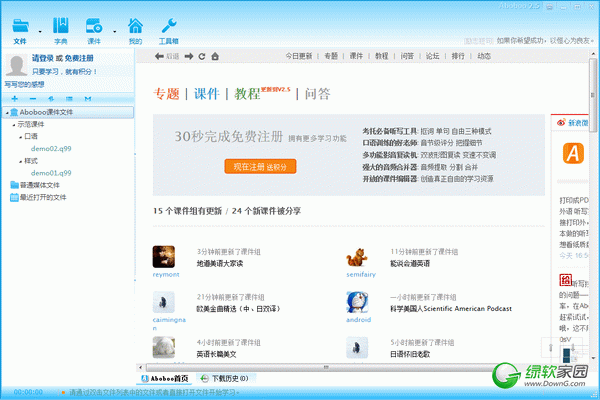Open 动态 in the top nav bar
600x400 pixels.
pyautogui.click(x=484, y=56)
